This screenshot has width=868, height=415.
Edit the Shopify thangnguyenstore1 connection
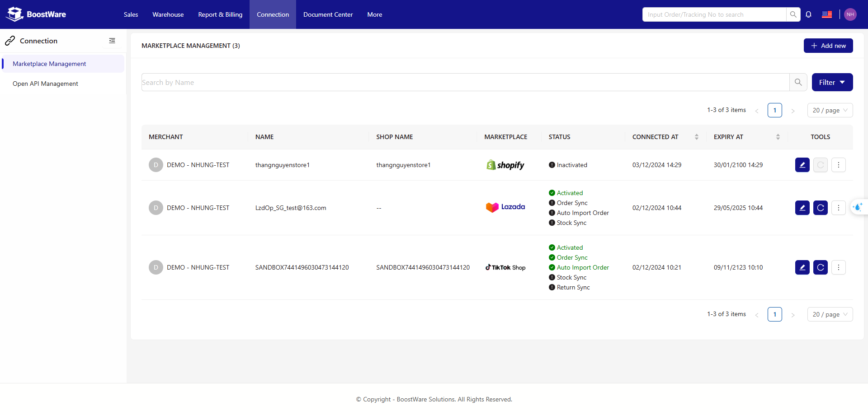802,165
